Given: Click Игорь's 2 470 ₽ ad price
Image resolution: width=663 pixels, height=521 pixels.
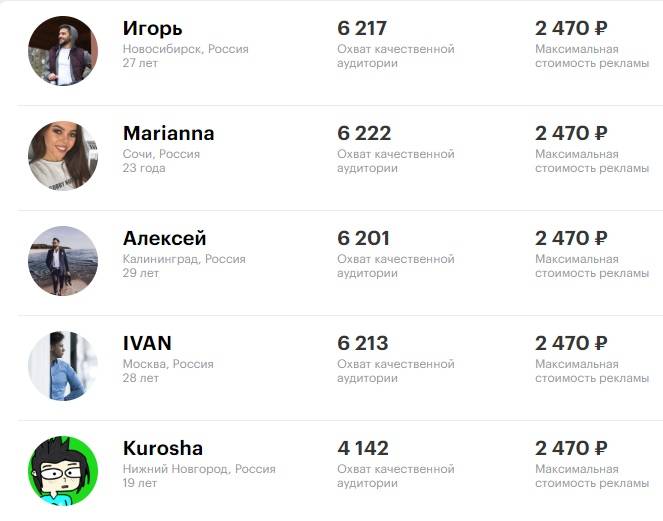Looking at the screenshot, I should pos(571,28).
